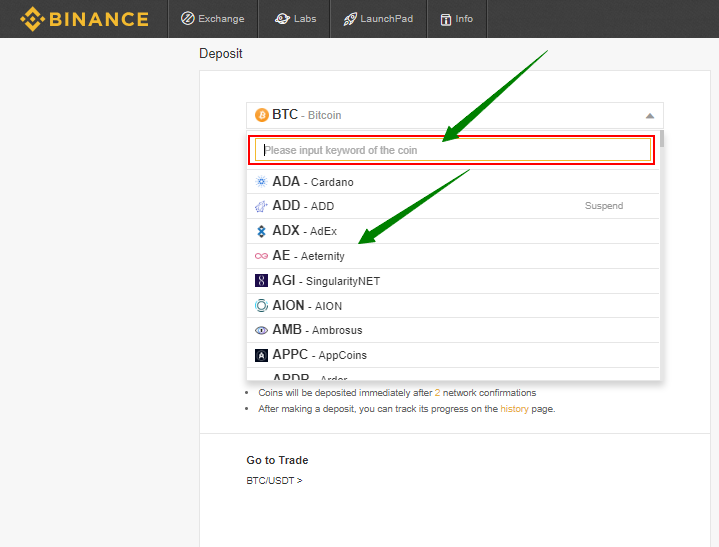Select ADX - AdEx coin

(x=453, y=231)
